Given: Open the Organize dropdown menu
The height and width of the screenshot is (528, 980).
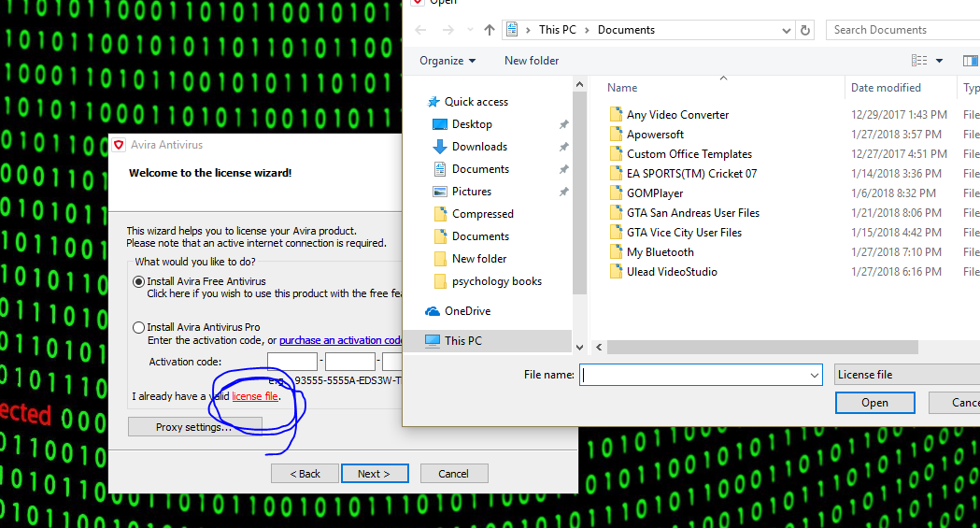Looking at the screenshot, I should pos(447,61).
